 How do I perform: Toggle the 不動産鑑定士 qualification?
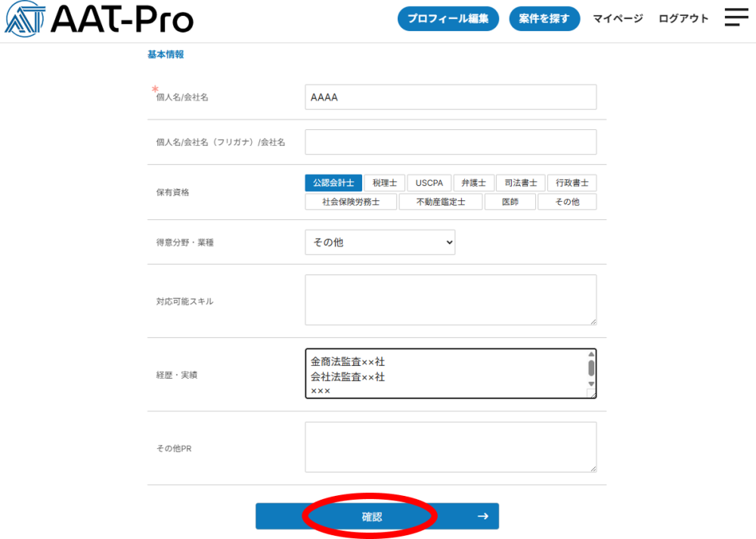(440, 202)
